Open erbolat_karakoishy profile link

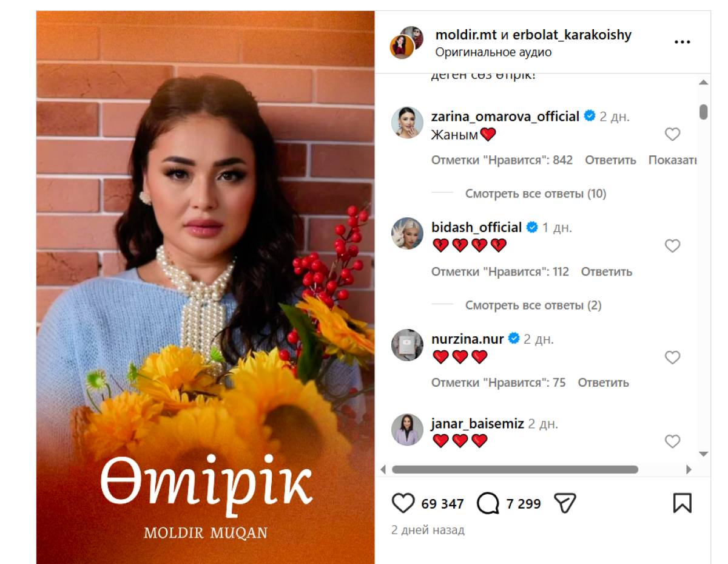coord(572,35)
